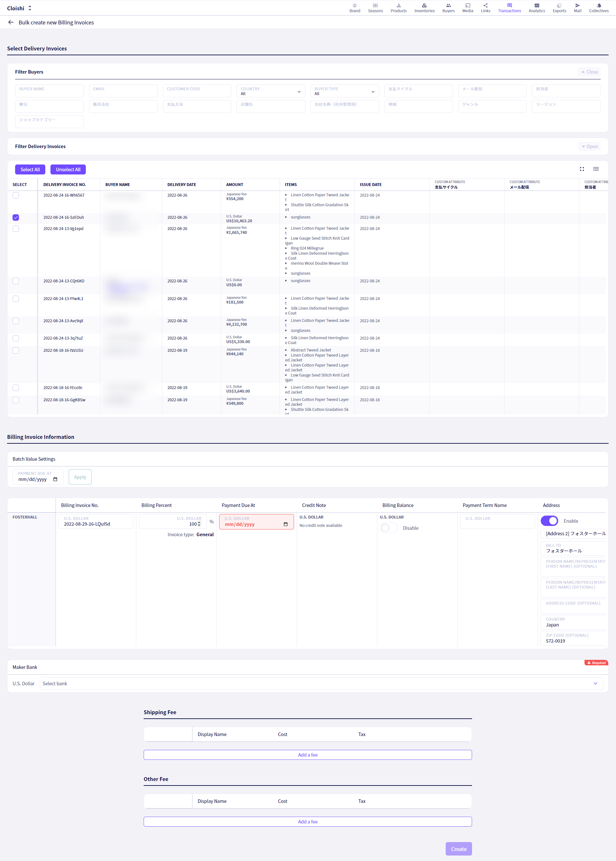The width and height of the screenshot is (616, 861).
Task: Add a fee under Other Fee
Action: coord(308,821)
